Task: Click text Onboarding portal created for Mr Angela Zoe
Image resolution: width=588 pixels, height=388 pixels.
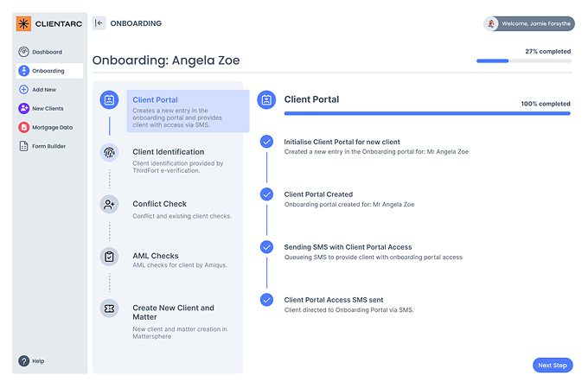Action: pyautogui.click(x=349, y=204)
